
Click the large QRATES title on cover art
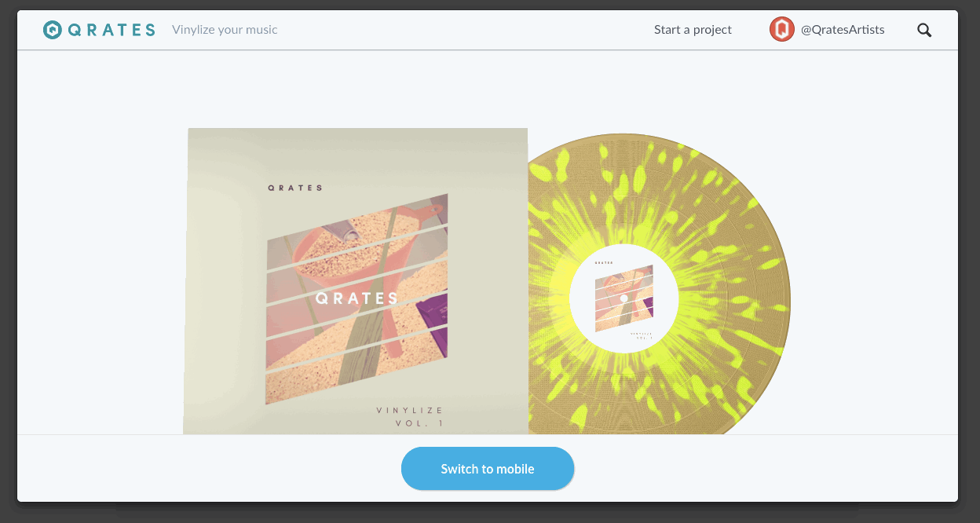(357, 298)
